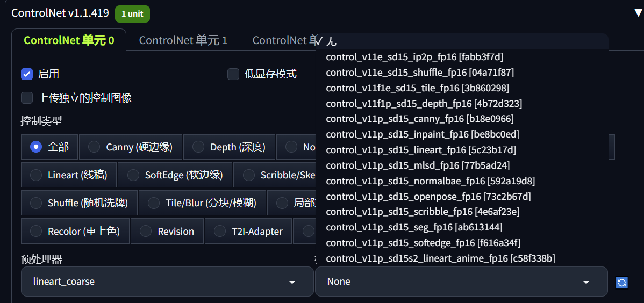Choose control_v11f1e_sd15_tile_fp16 model
This screenshot has width=644, height=303.
tap(462, 88)
